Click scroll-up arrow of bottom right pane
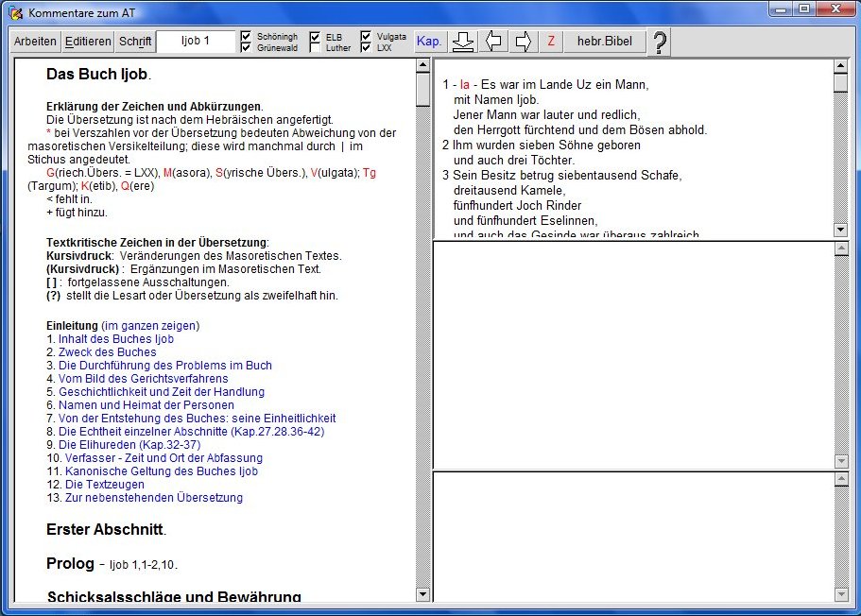Viewport: 861px width, 616px height. pos(841,479)
